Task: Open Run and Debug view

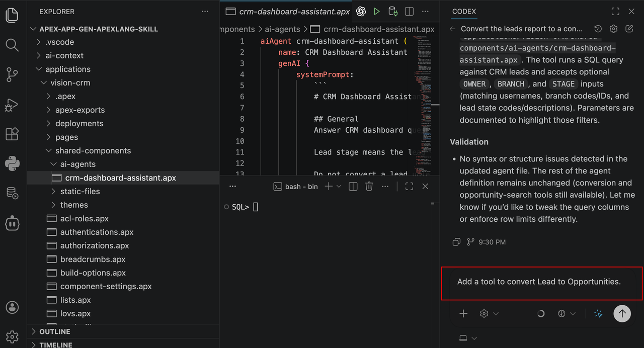Action: point(12,105)
